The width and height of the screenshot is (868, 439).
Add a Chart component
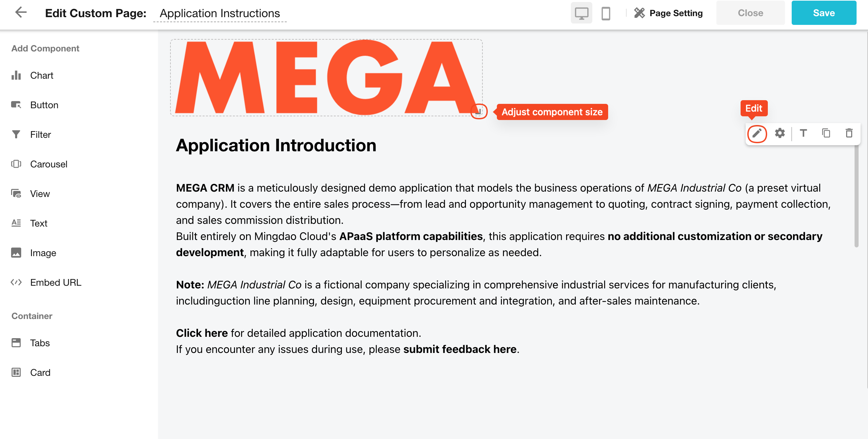tap(41, 76)
